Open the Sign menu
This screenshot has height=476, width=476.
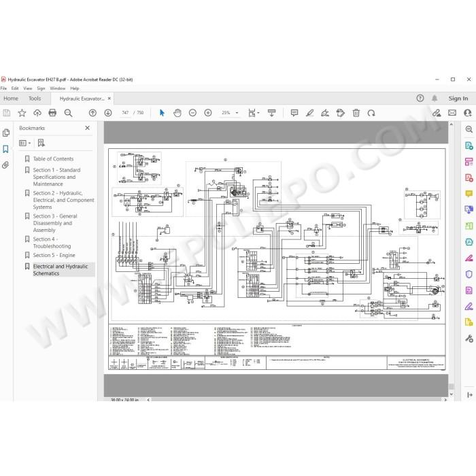point(41,88)
